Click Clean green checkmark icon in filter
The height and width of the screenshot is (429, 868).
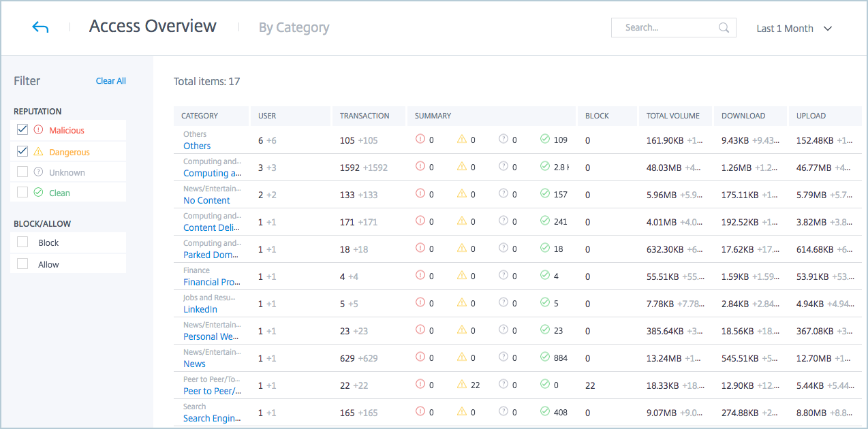(x=38, y=193)
